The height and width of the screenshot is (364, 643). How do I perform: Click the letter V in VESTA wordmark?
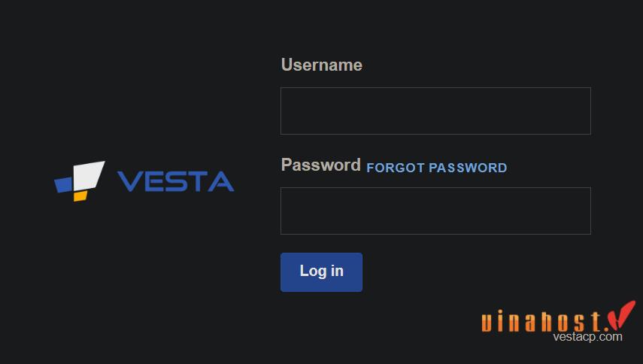click(129, 181)
